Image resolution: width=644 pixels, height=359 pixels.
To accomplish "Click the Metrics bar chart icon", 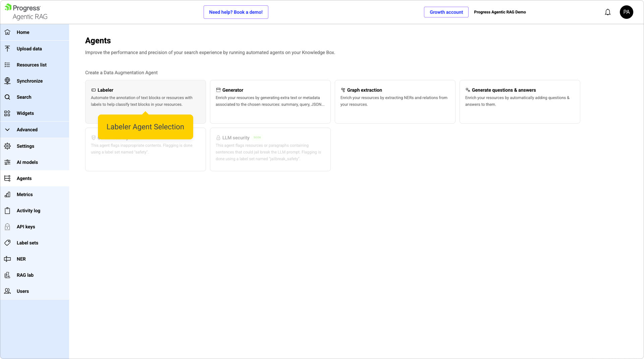I will 7,194.
